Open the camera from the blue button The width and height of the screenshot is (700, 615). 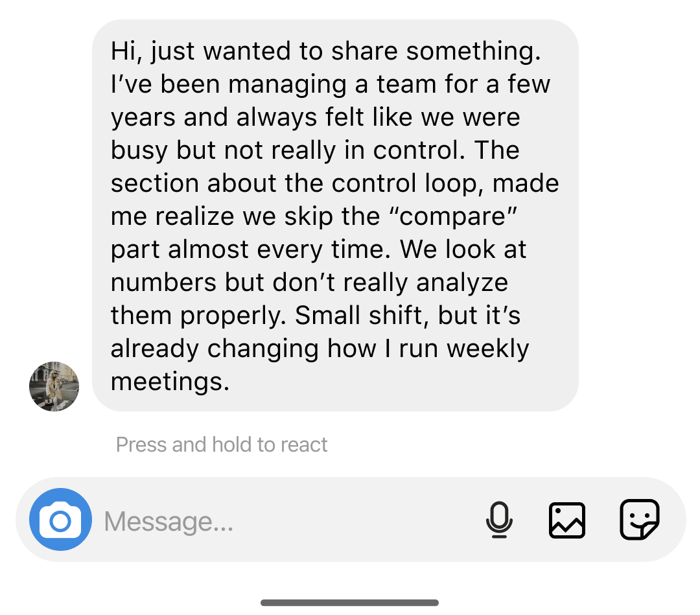point(60,520)
